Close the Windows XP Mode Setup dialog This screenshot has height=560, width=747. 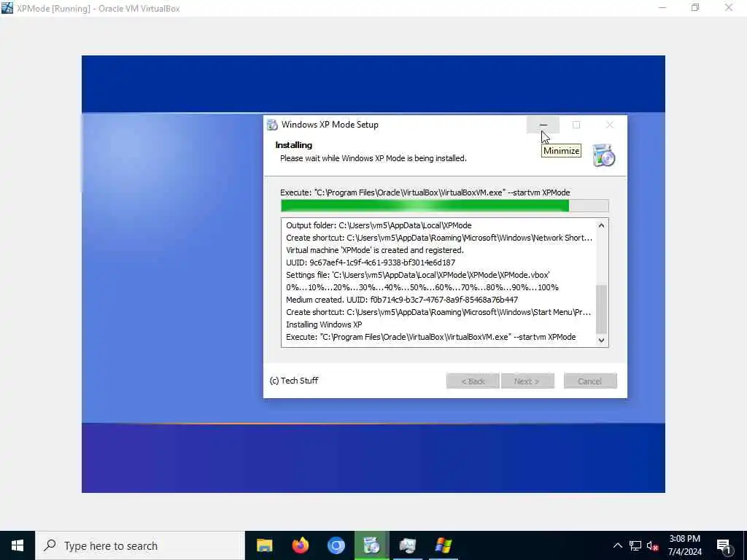click(609, 125)
